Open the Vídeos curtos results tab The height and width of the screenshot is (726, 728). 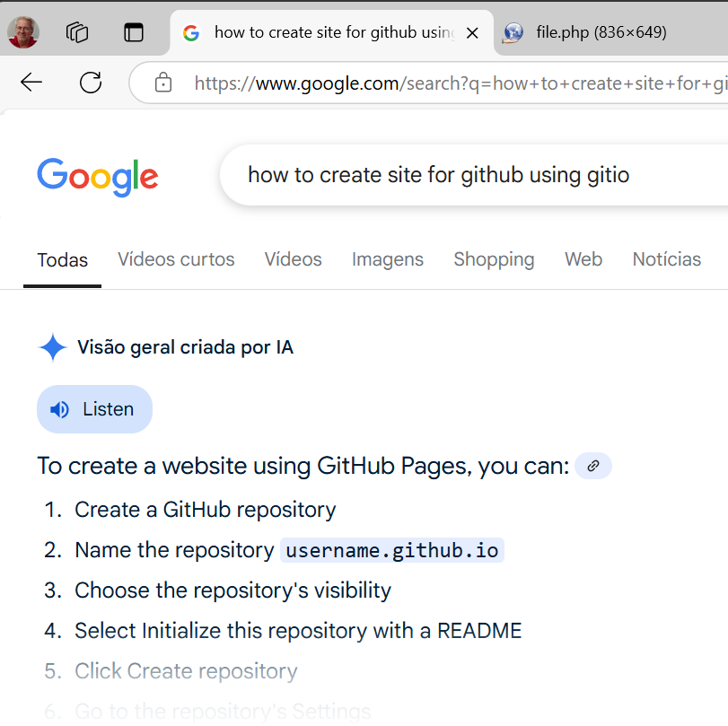(x=176, y=259)
